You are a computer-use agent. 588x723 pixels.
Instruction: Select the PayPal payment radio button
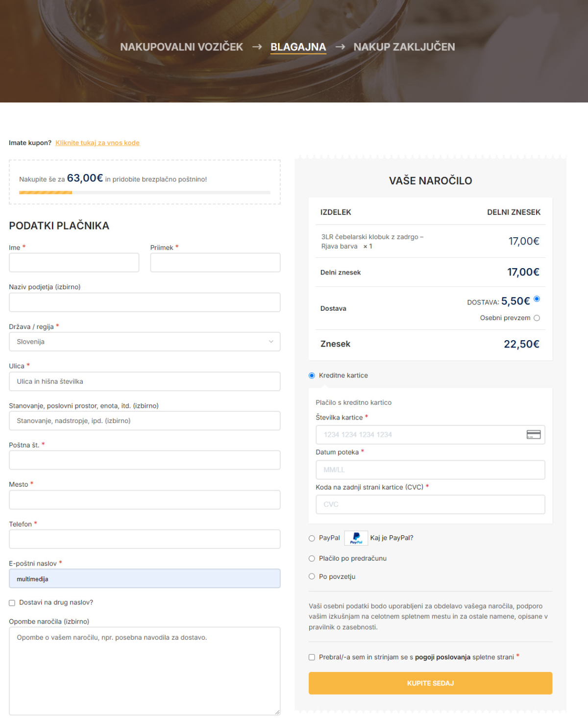pos(312,538)
